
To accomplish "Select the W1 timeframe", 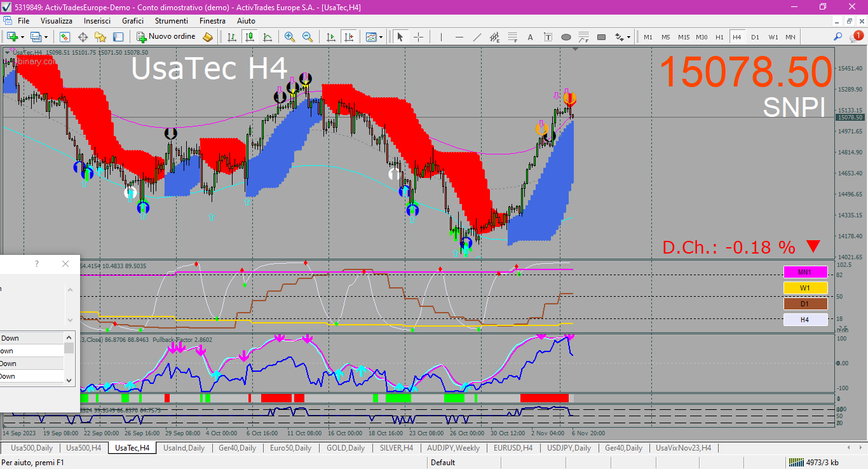I will [x=773, y=37].
